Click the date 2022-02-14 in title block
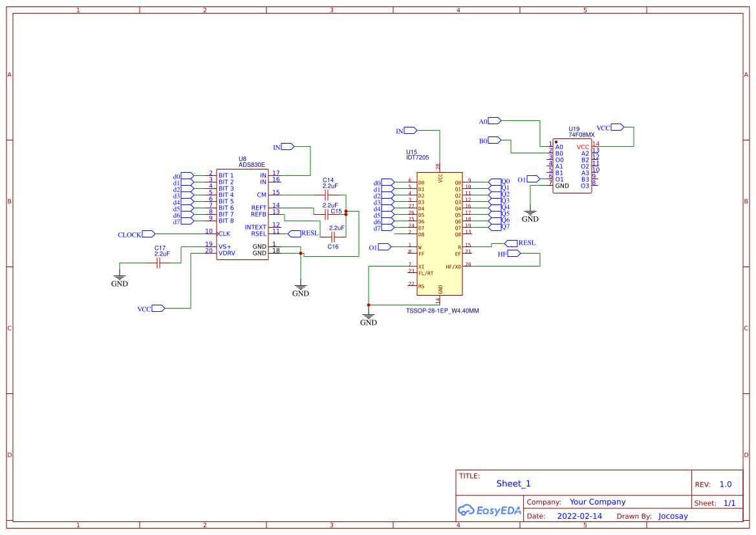The width and height of the screenshot is (756, 535). click(x=578, y=516)
